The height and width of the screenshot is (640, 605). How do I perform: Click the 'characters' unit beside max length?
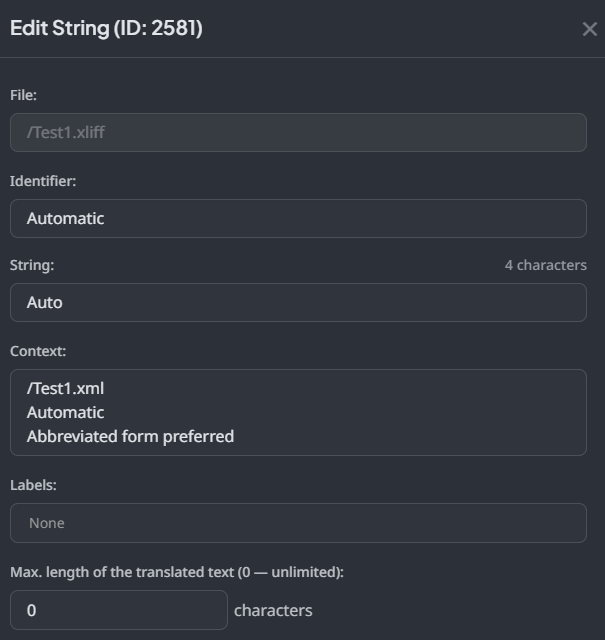click(273, 610)
